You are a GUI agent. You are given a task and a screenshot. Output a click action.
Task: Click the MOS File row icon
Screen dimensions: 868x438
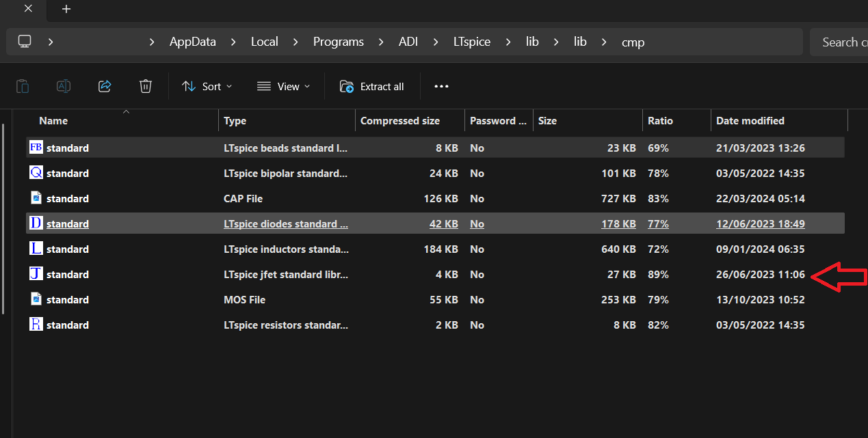[36, 299]
